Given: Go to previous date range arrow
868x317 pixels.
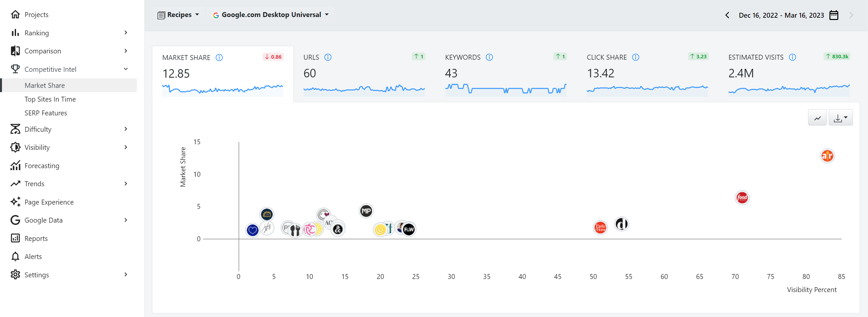Looking at the screenshot, I should click(x=727, y=15).
